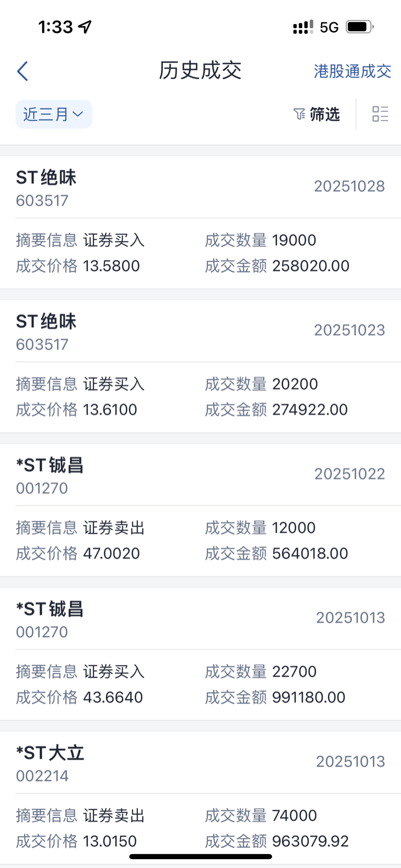This screenshot has height=868, width=401.
Task: Tap the chevron beside 近三月
Action: tap(78, 114)
